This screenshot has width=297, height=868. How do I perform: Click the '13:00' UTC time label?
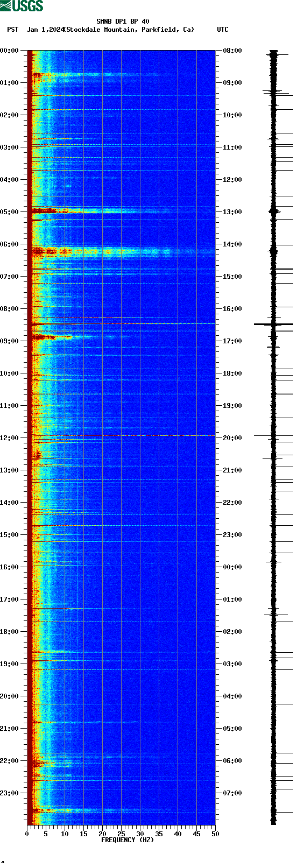(232, 212)
